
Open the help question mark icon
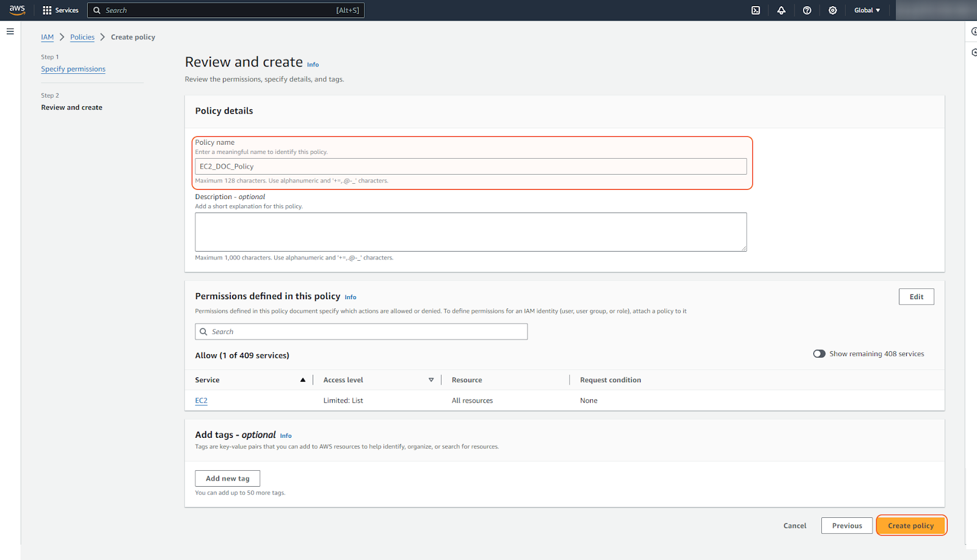point(807,10)
